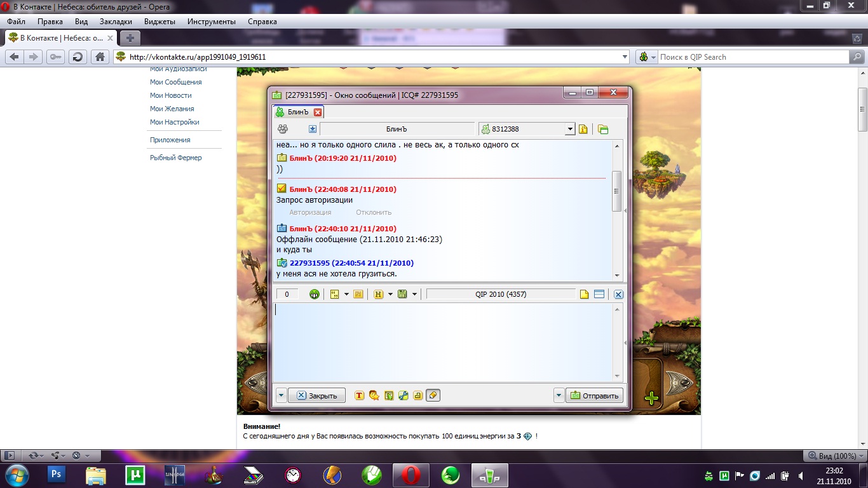868x488 pixels.
Task: Open the dropdown arrow left of Отправить
Action: 559,395
